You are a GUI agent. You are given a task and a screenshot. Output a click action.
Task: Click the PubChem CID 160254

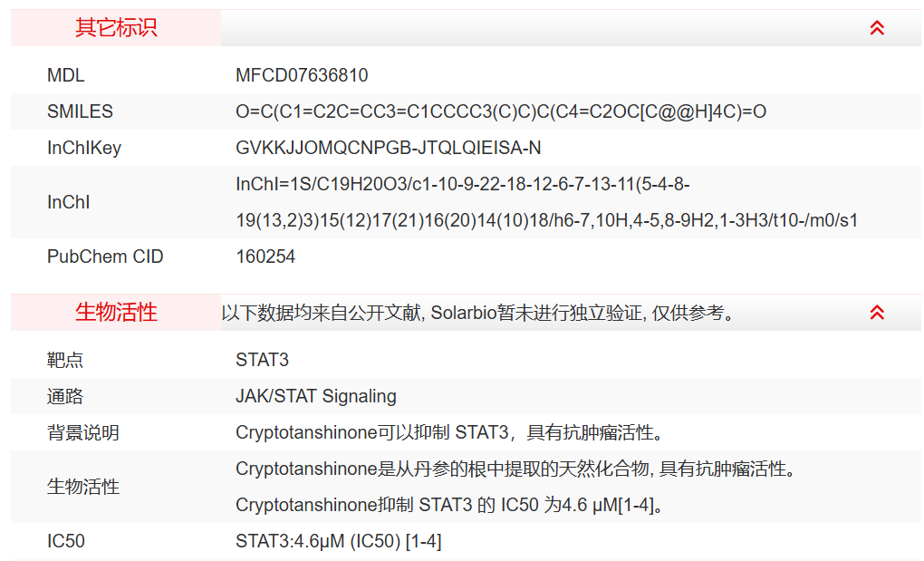click(265, 256)
